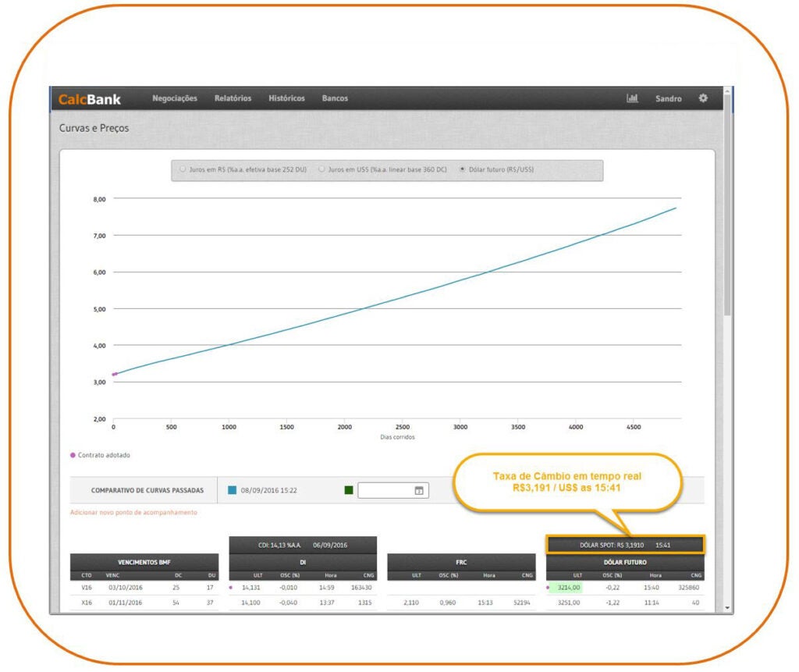Screen dimensions: 799x672
Task: Expand the Históricos menu
Action: coord(286,98)
